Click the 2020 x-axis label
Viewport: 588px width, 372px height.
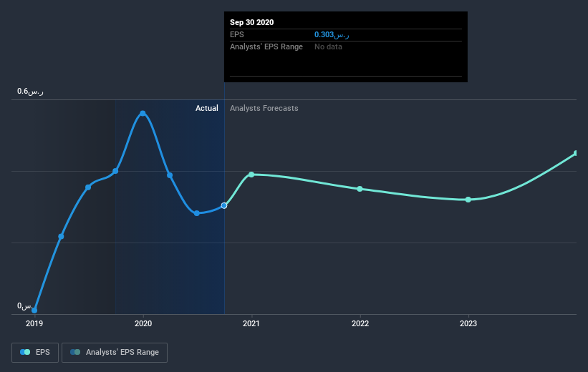(x=143, y=323)
